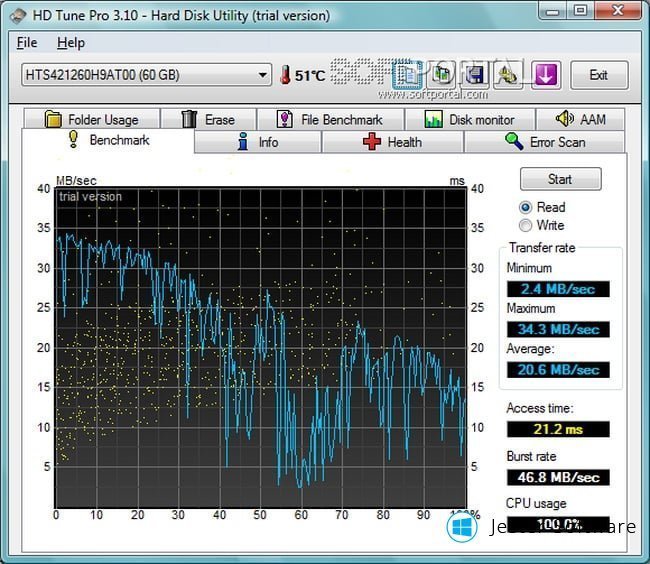Image resolution: width=650 pixels, height=564 pixels.
Task: Click the save screenshot floppy disk icon
Action: [x=475, y=75]
